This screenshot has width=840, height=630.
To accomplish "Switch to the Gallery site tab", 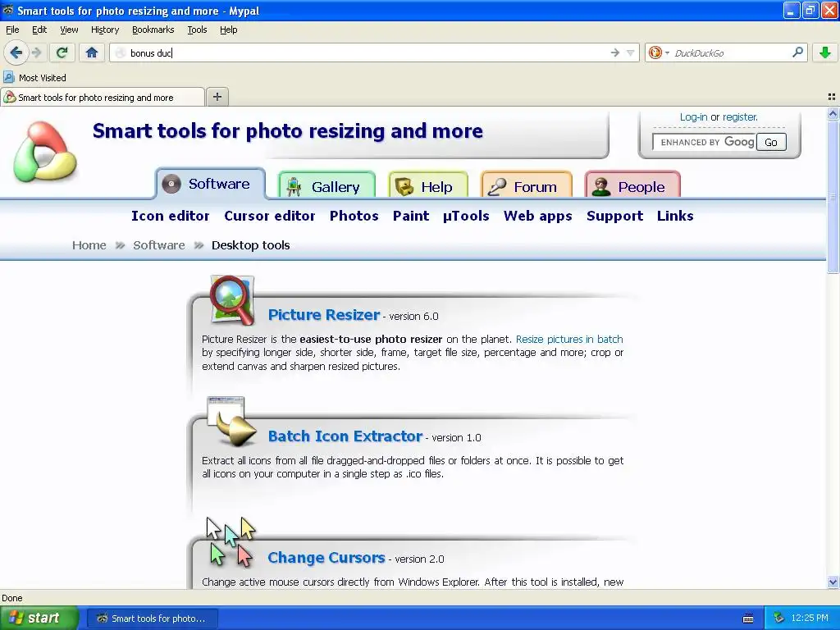I will pos(326,185).
